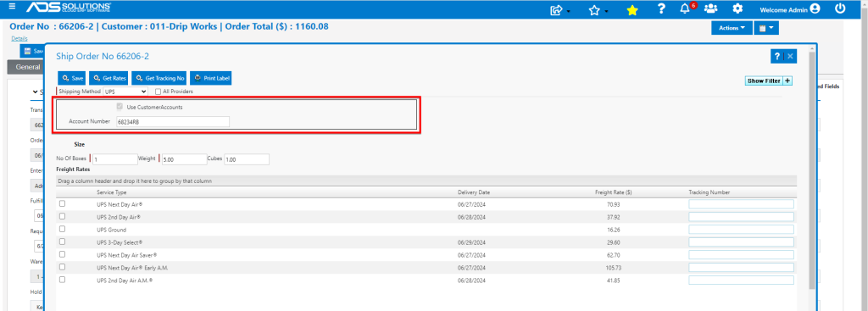The image size is (868, 311).
Task: Click the ADS Solutions logo
Action: tap(68, 8)
